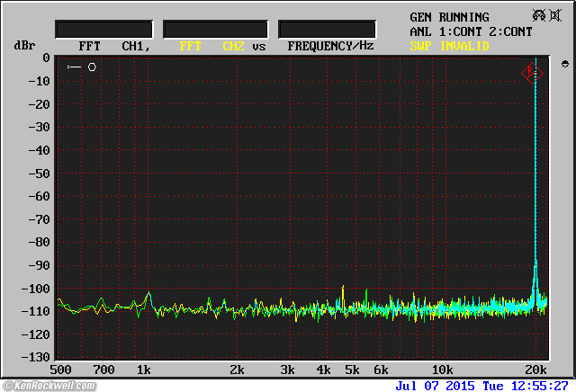Click the '4k' frequency axis label
This screenshot has height=392, width=576.
tap(323, 370)
